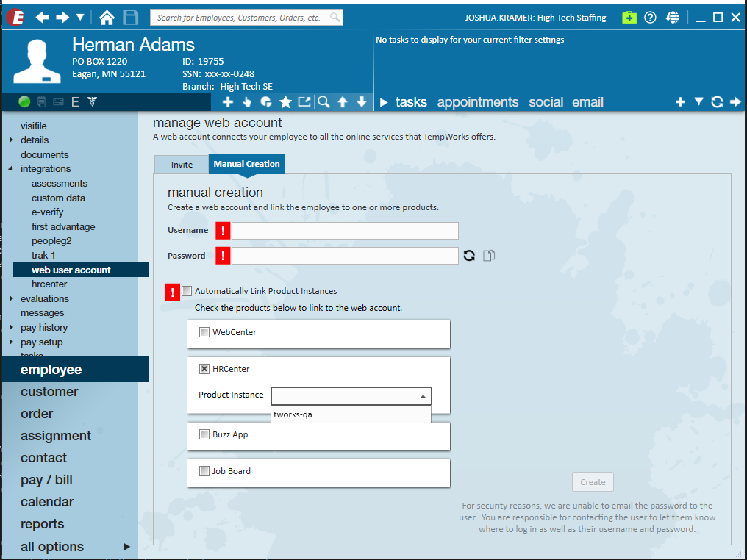Screen dimensions: 747x560
Task: Expand the all options arrow
Action: coord(126,547)
